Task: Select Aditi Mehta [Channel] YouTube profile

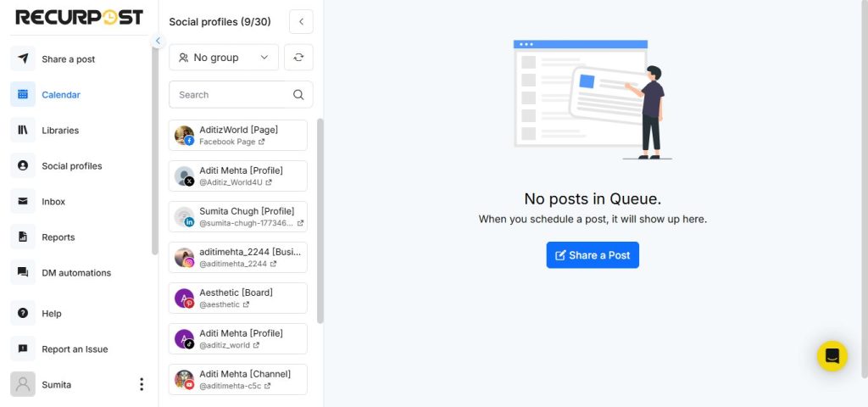Action: [x=238, y=379]
